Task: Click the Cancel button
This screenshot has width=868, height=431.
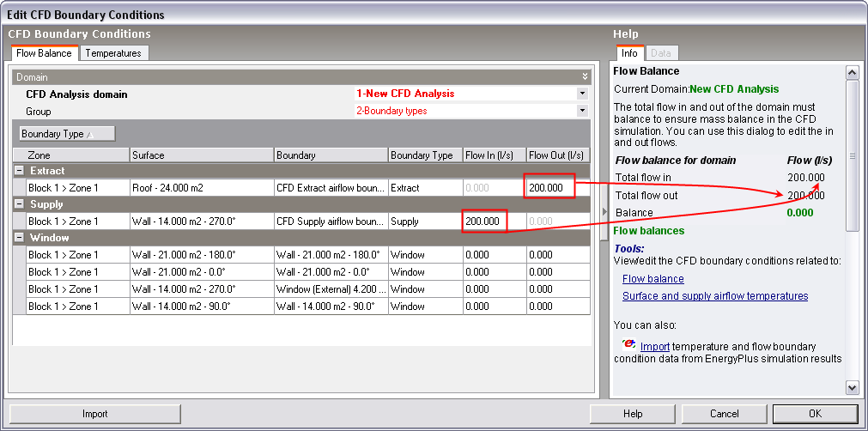Action: tap(724, 414)
